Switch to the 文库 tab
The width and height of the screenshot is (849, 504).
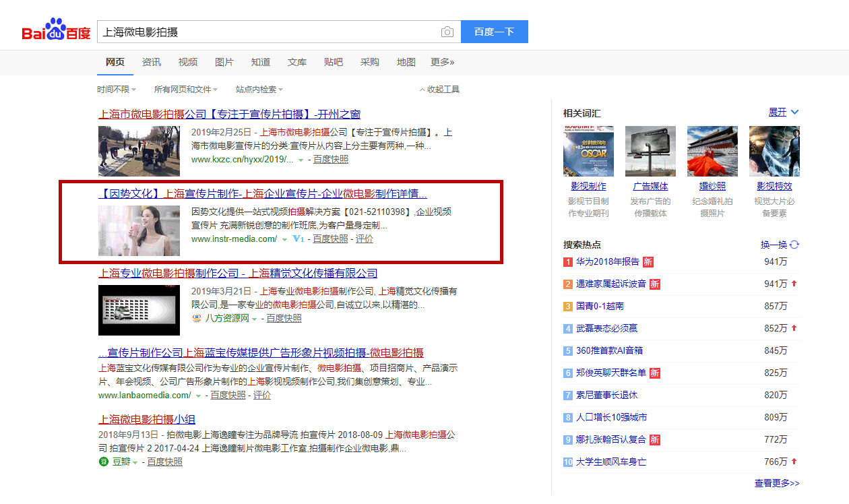pyautogui.click(x=297, y=62)
